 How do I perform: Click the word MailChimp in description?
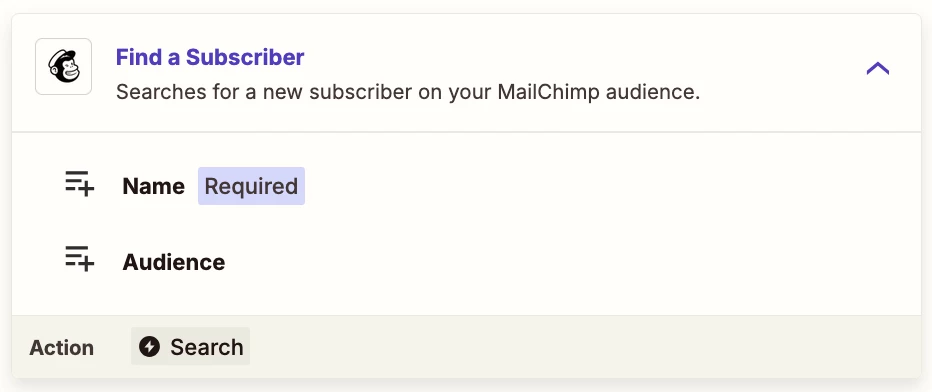pos(548,93)
